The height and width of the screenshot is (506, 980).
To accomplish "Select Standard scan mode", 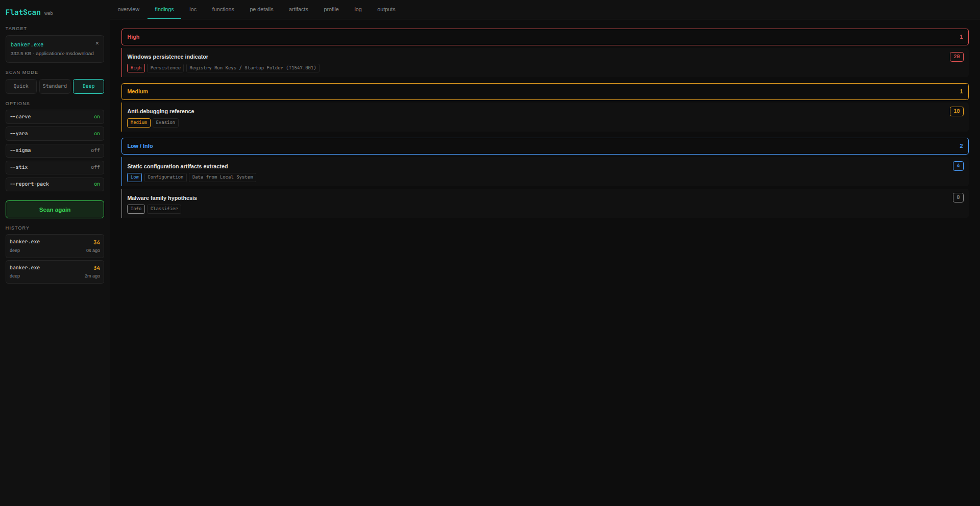I will [x=55, y=86].
